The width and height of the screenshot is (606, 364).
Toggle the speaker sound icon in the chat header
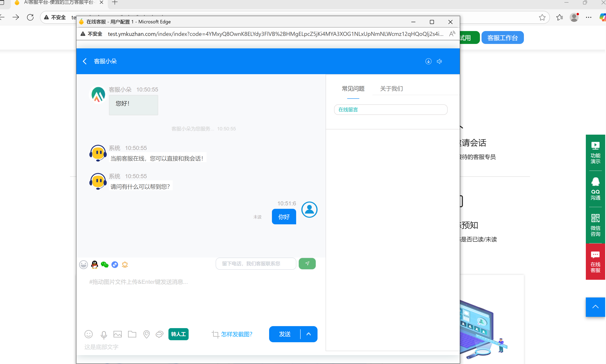tap(440, 61)
